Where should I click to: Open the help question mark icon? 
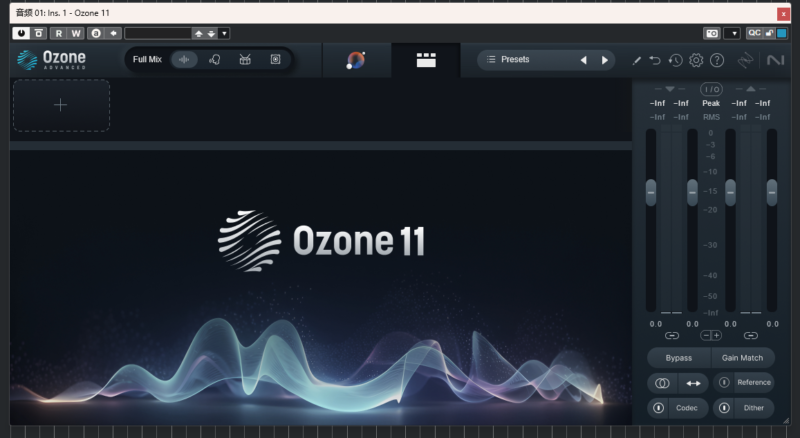point(717,60)
